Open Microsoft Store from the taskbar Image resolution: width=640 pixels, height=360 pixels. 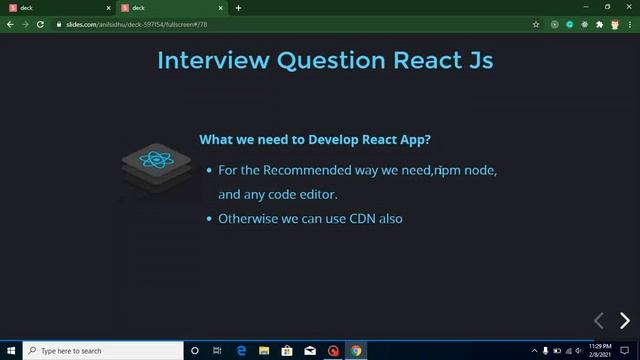pyautogui.click(x=287, y=351)
